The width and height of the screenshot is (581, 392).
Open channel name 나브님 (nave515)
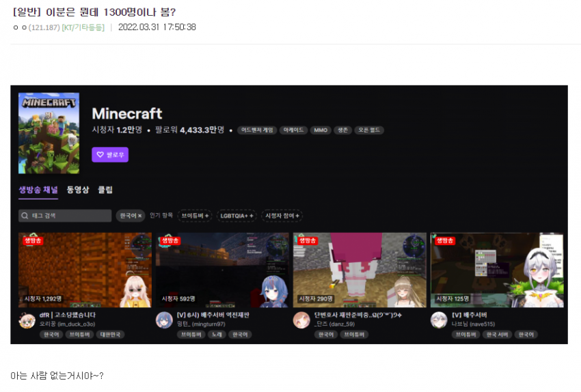pos(473,324)
